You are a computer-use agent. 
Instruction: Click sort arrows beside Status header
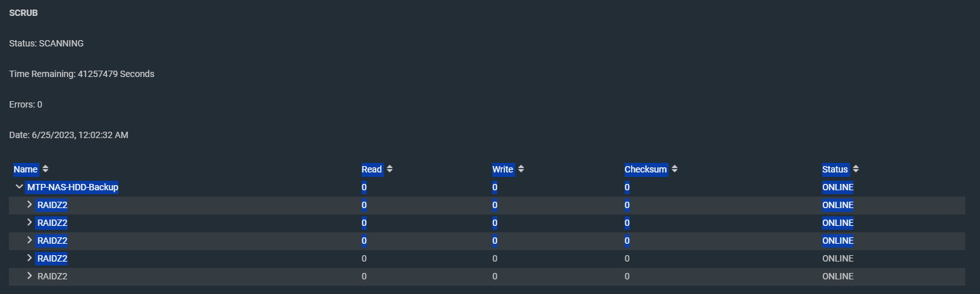(x=856, y=169)
